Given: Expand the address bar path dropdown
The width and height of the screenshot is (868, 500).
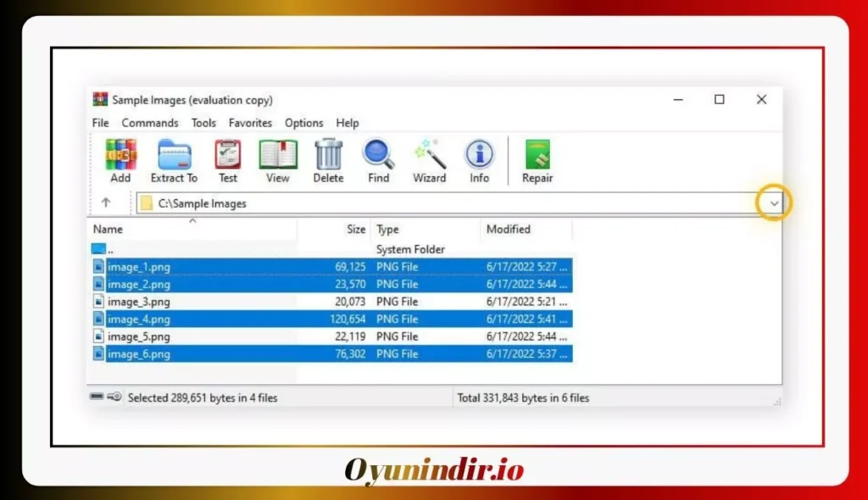Looking at the screenshot, I should pos(774,203).
